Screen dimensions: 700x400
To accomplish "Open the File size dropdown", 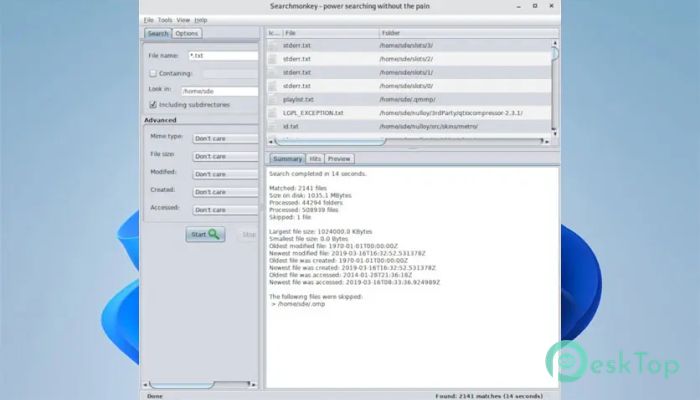I will [x=225, y=157].
